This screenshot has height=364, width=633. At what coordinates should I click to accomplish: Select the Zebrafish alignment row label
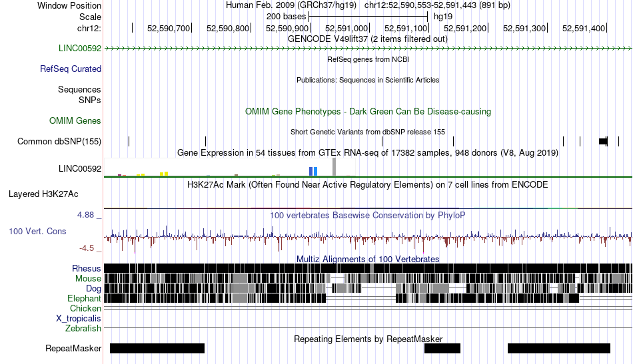tap(83, 329)
